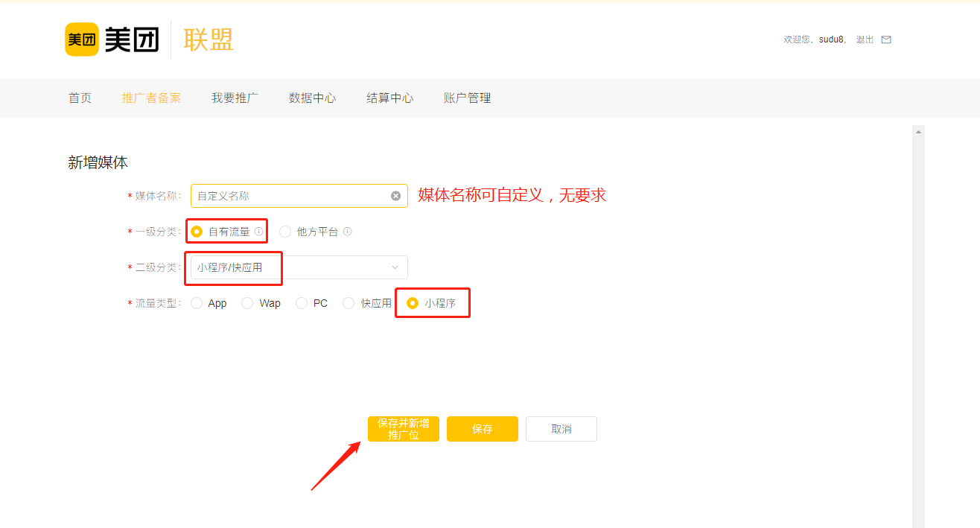Click info icon beside 他方平台

click(347, 232)
